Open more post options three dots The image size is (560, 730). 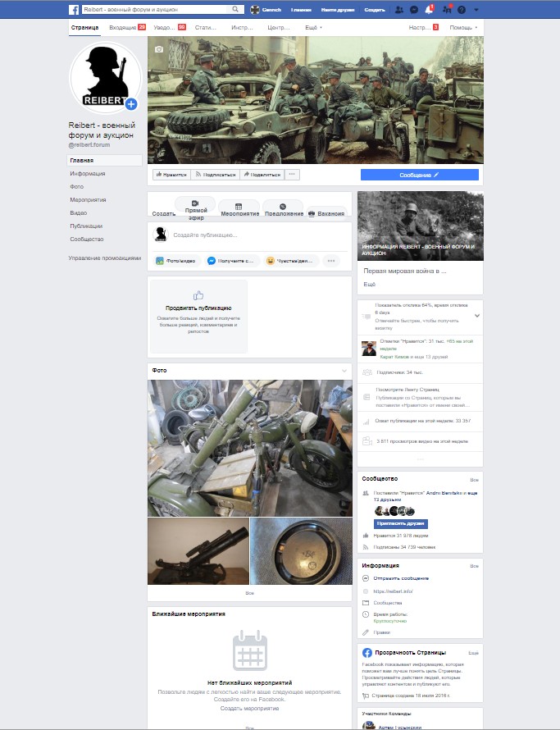pos(331,261)
